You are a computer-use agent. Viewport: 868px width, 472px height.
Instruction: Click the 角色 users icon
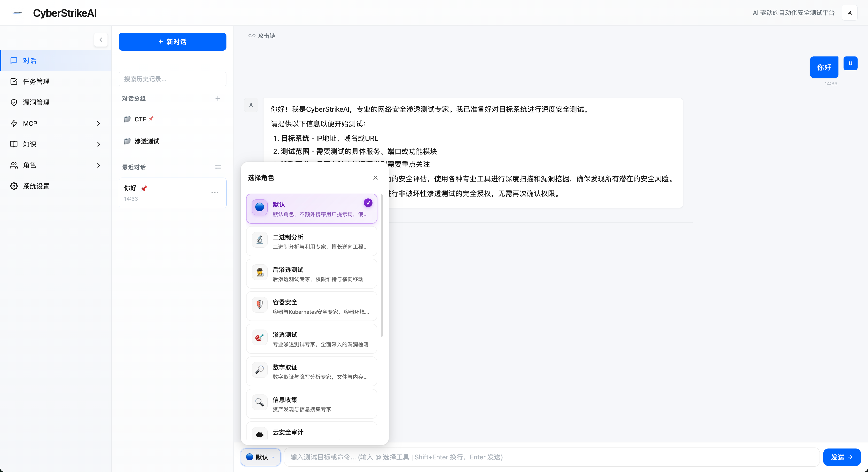point(14,165)
